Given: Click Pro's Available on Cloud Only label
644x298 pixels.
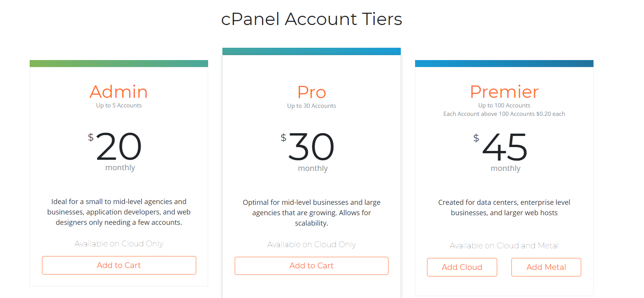Looking at the screenshot, I should click(x=311, y=244).
